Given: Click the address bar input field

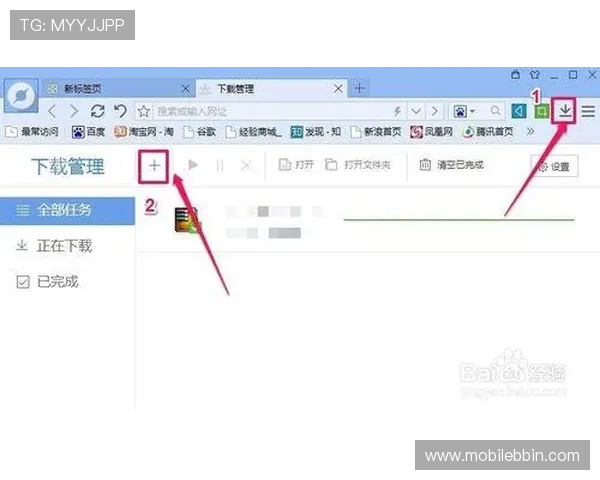Looking at the screenshot, I should [x=272, y=111].
